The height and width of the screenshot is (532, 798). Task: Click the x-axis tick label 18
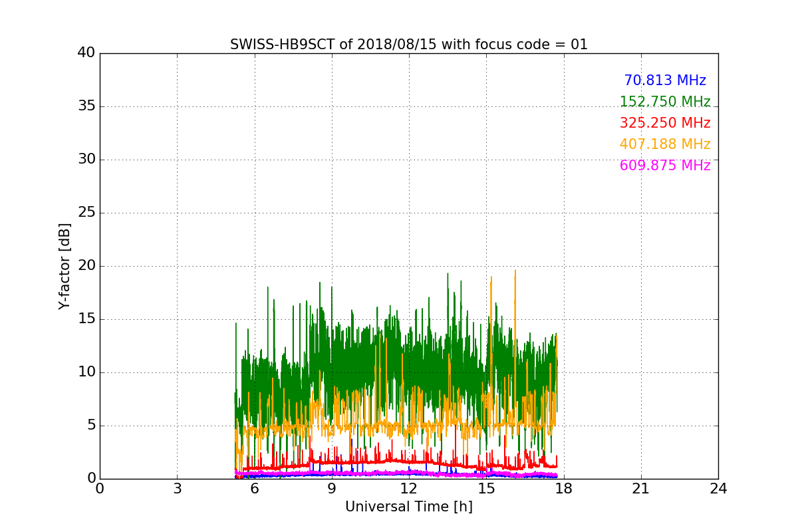564,489
